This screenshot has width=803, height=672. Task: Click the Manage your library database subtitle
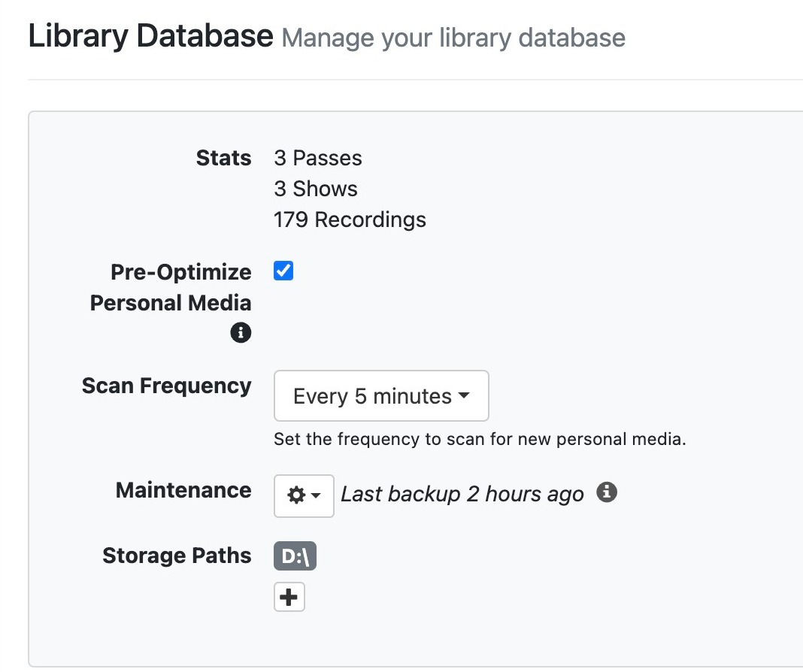click(x=453, y=38)
